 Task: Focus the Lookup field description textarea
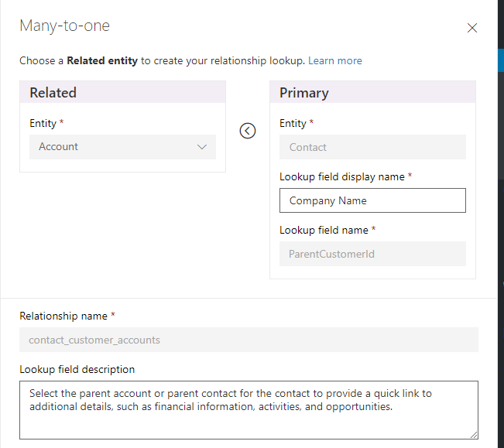249,410
